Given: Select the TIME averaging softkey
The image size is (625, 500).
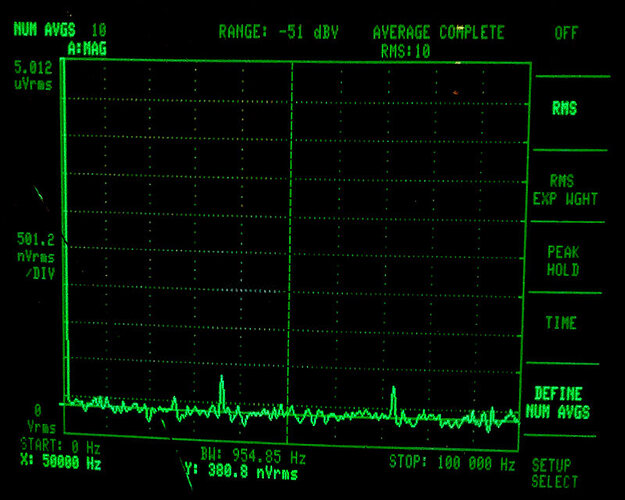Looking at the screenshot, I should click(561, 324).
